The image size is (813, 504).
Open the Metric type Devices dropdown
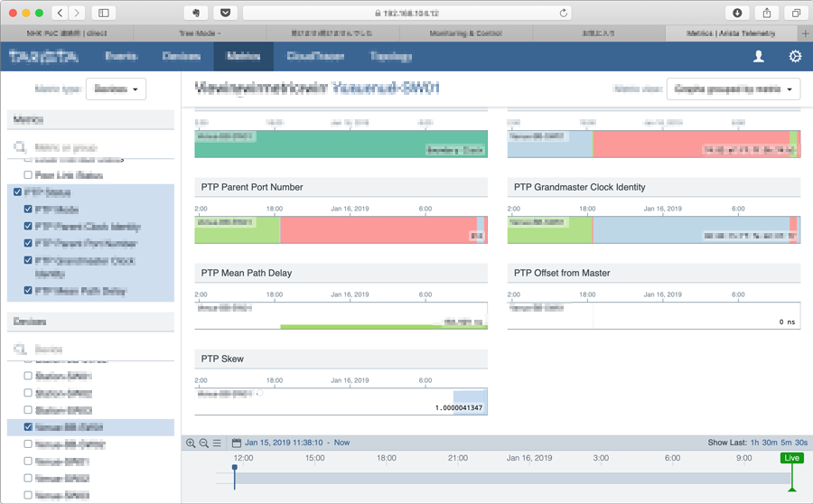[x=116, y=89]
